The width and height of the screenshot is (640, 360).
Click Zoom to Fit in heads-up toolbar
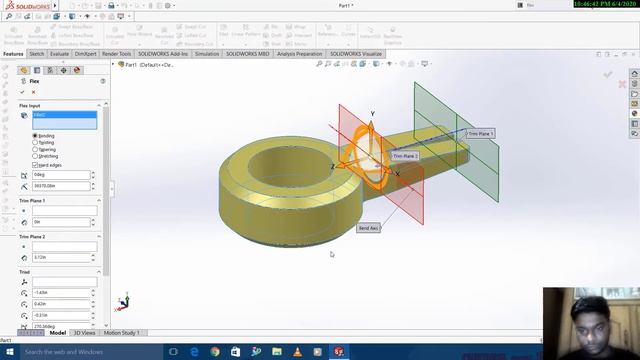(319, 64)
